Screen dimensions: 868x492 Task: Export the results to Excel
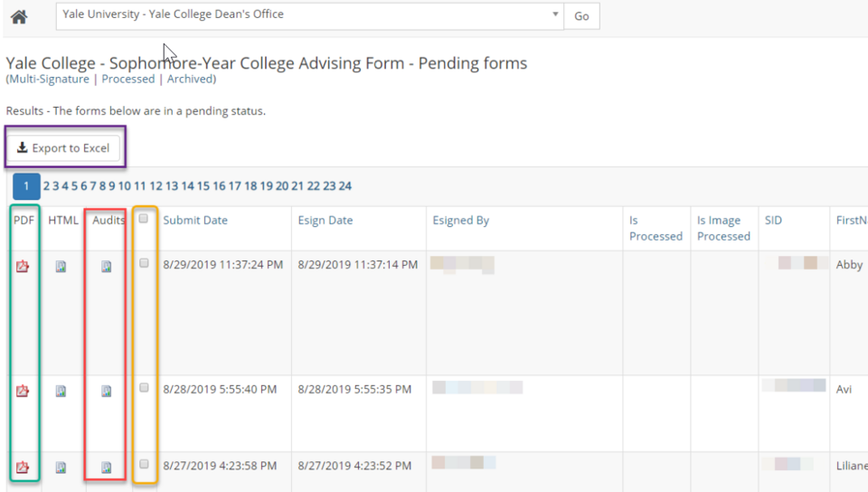click(63, 147)
